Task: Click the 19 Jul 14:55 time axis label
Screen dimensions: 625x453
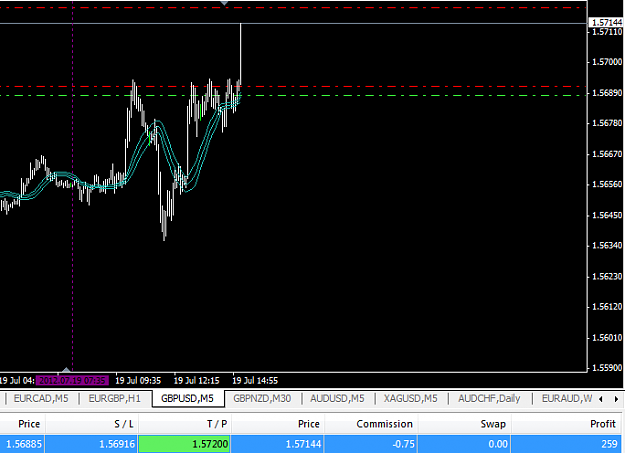Action: tap(255, 380)
